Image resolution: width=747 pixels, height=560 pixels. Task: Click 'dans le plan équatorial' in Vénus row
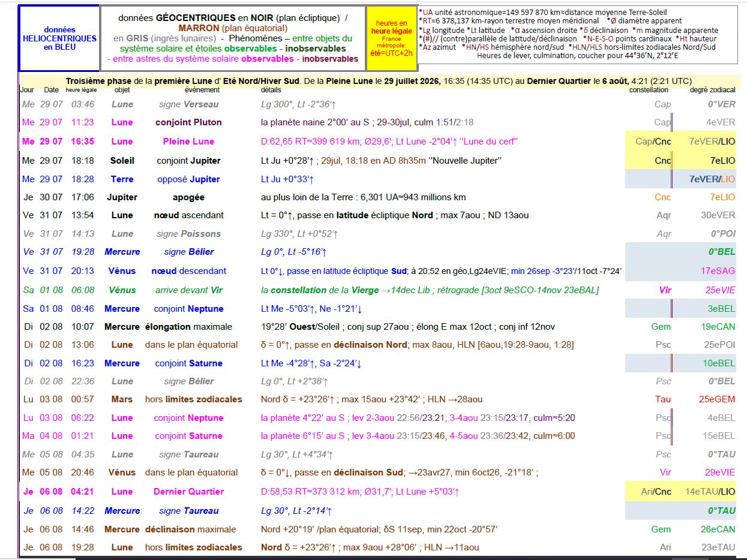[x=191, y=472]
